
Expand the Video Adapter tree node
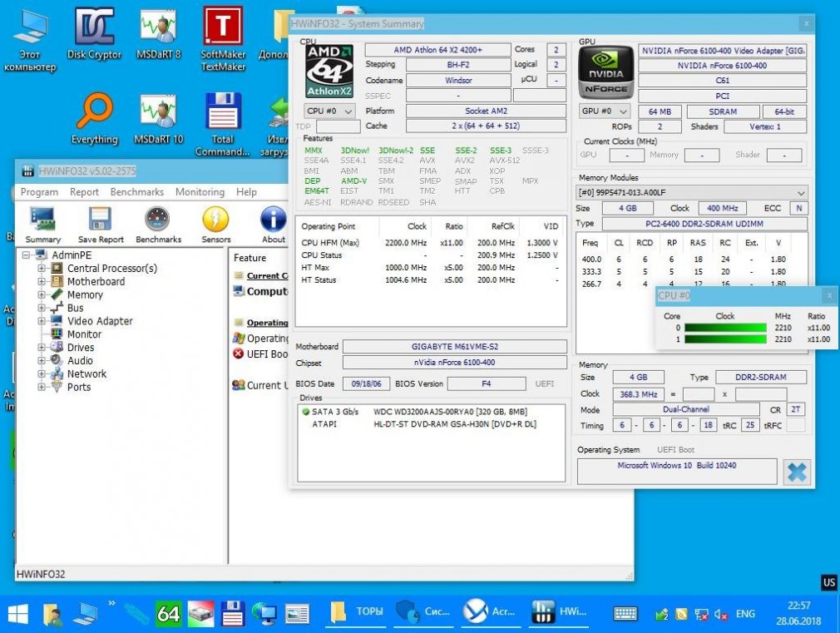42,321
